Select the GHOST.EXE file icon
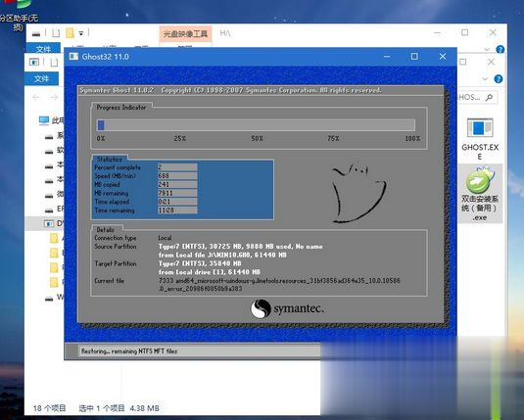This screenshot has width=524, height=420. click(x=480, y=139)
